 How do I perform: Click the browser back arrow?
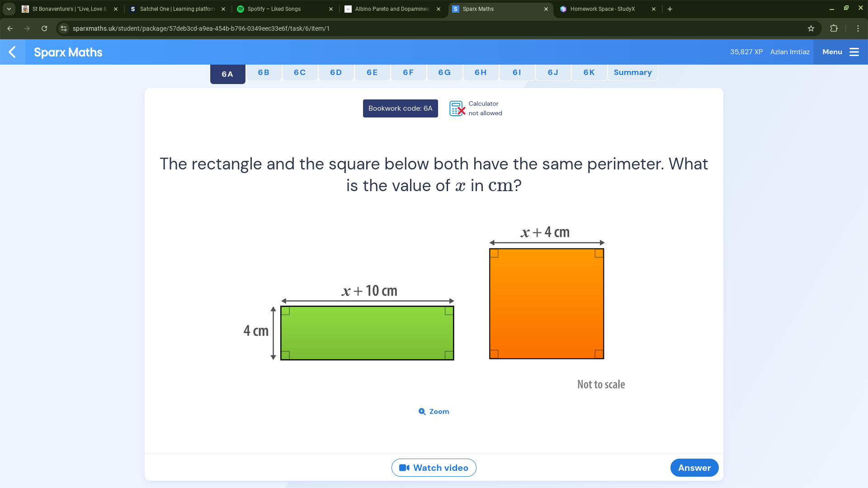tap(10, 28)
